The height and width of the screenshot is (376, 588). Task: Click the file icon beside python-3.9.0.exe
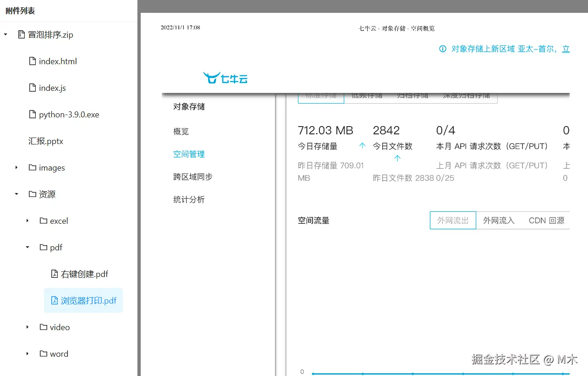point(32,115)
